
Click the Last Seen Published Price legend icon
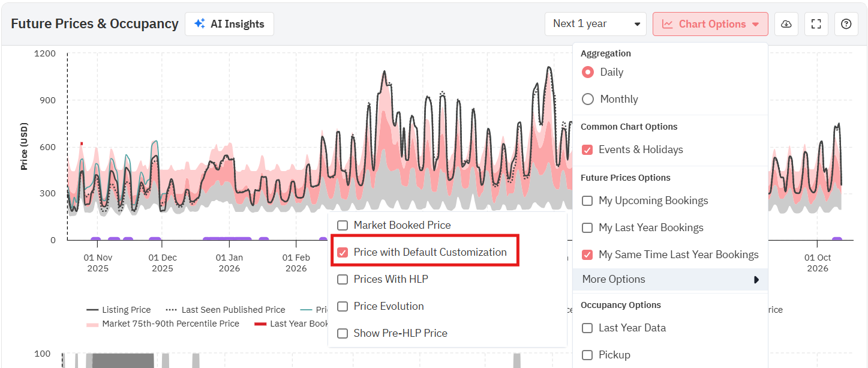(x=172, y=310)
